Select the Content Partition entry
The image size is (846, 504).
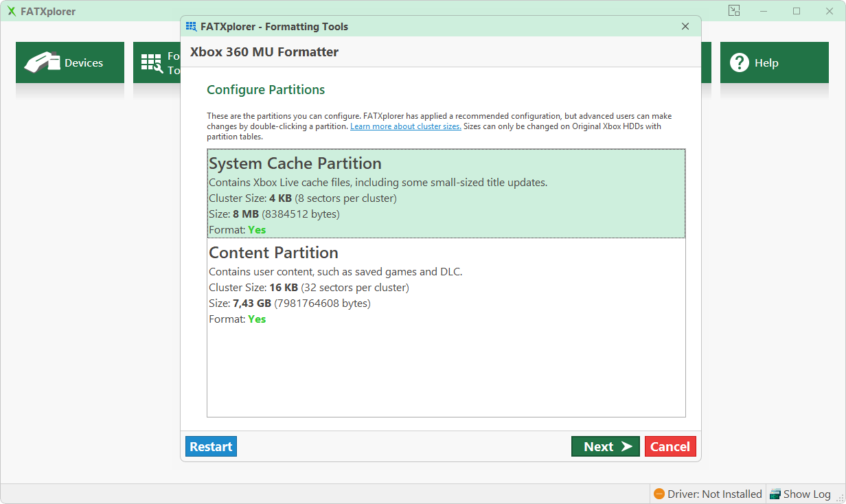click(446, 284)
